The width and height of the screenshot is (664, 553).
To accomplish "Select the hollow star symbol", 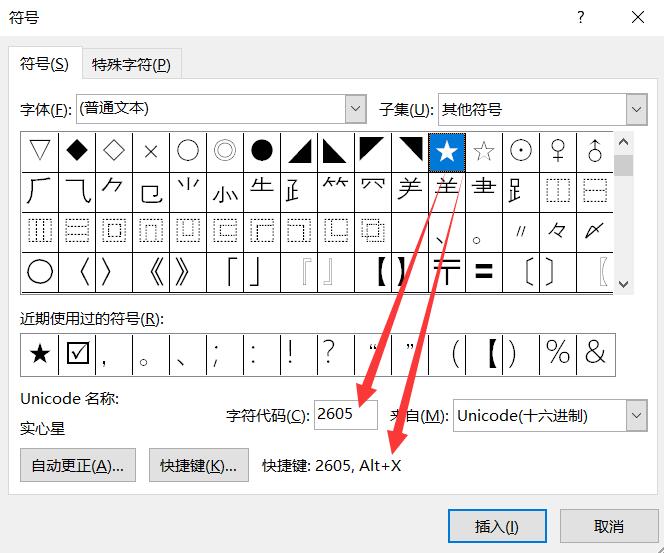I will [484, 152].
